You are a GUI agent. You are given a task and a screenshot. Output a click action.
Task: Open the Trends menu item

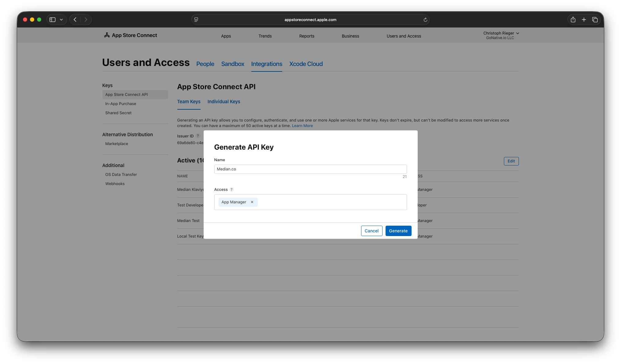tap(265, 36)
